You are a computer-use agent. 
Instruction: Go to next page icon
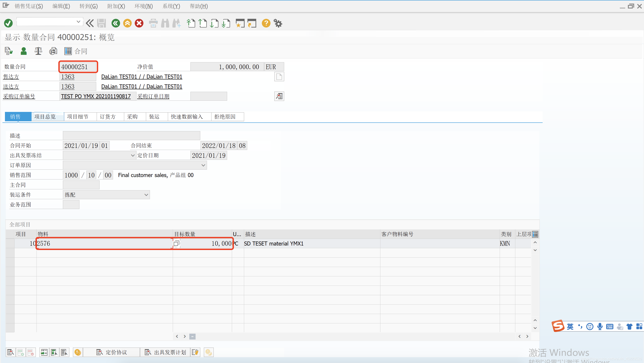pos(214,23)
